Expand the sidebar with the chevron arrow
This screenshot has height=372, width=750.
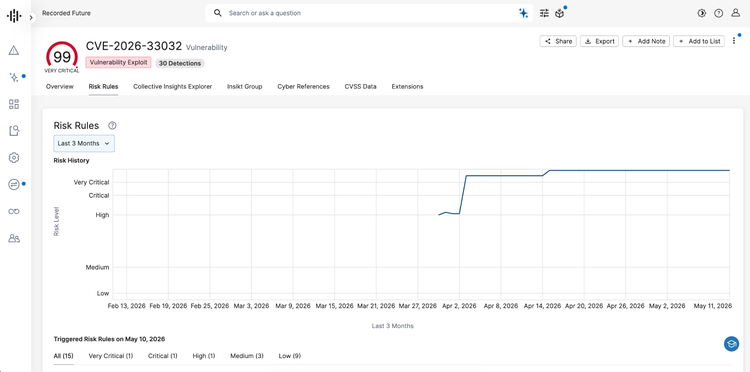31,18
